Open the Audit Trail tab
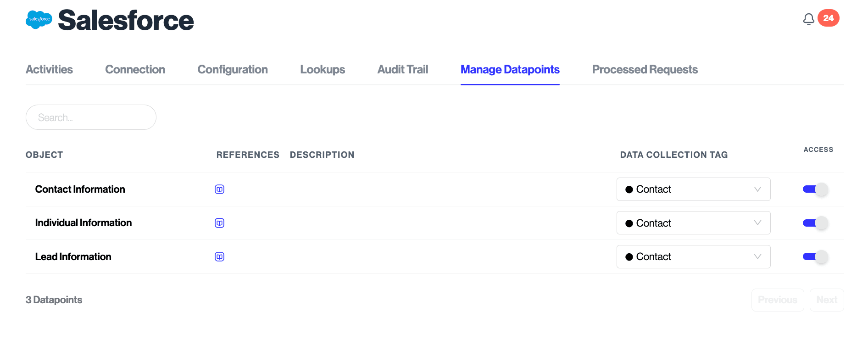Image resolution: width=868 pixels, height=345 pixels. click(x=402, y=70)
